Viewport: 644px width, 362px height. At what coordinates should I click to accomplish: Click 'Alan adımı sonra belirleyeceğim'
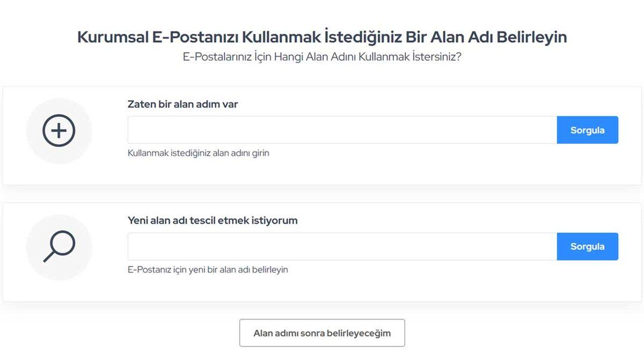tap(322, 333)
